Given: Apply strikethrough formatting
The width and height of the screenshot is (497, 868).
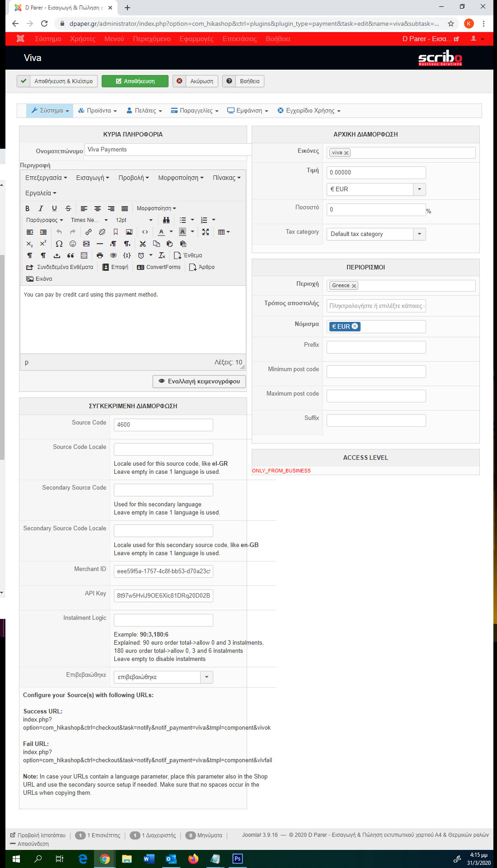Looking at the screenshot, I should tap(68, 208).
